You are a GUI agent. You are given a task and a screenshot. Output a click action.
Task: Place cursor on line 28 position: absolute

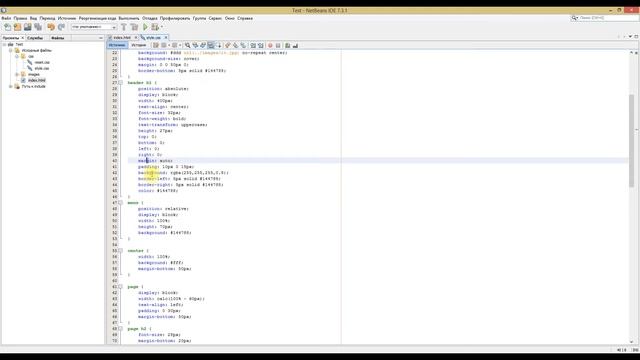point(163,89)
